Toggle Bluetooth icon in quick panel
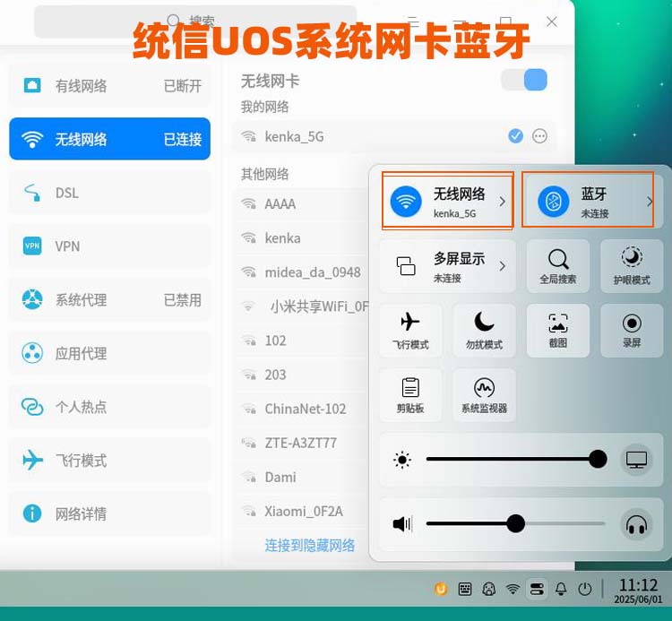 tap(554, 201)
